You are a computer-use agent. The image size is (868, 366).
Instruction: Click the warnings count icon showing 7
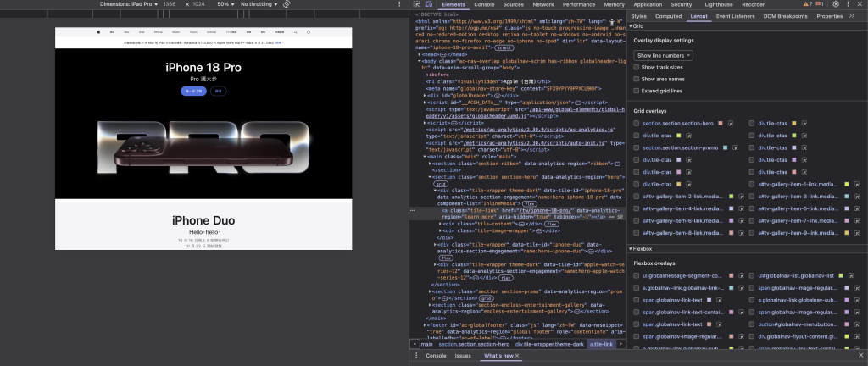click(808, 4)
